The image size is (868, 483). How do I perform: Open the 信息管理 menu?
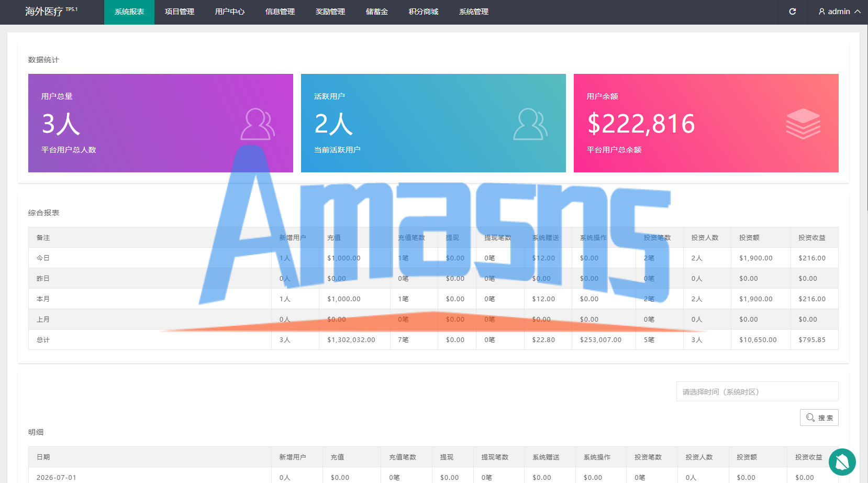click(280, 12)
